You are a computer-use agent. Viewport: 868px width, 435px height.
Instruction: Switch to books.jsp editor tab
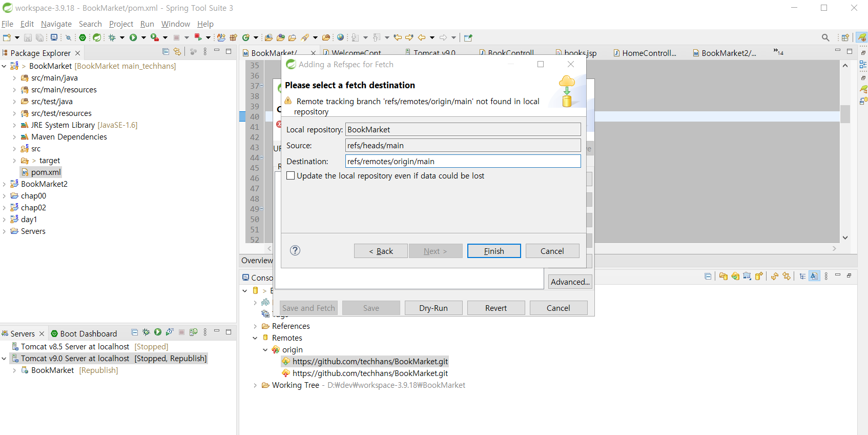pyautogui.click(x=576, y=53)
